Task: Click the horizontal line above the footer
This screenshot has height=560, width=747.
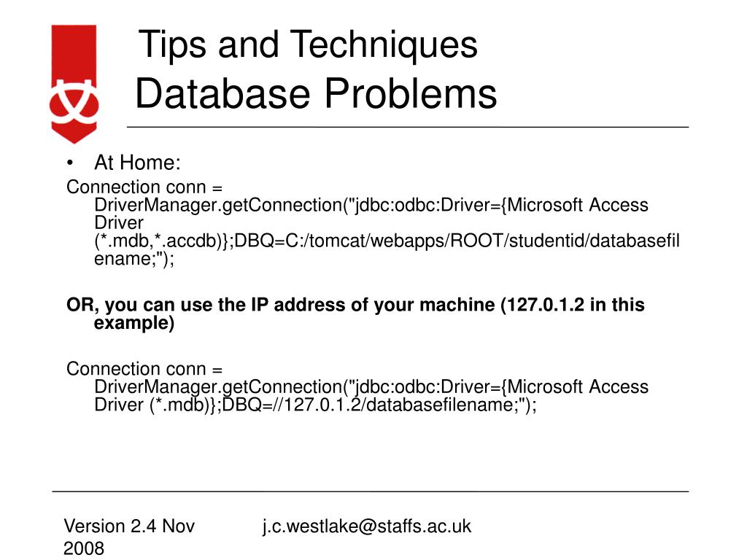Action: click(x=370, y=491)
